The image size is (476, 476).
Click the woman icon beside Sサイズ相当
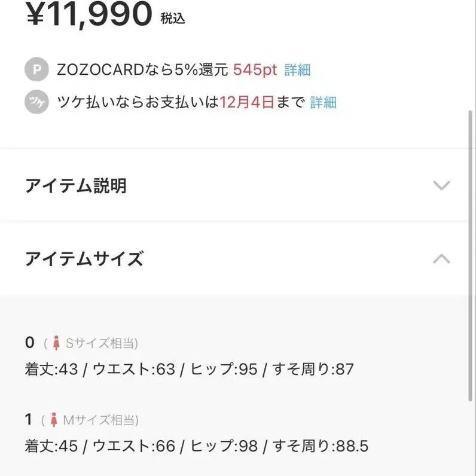click(x=56, y=343)
